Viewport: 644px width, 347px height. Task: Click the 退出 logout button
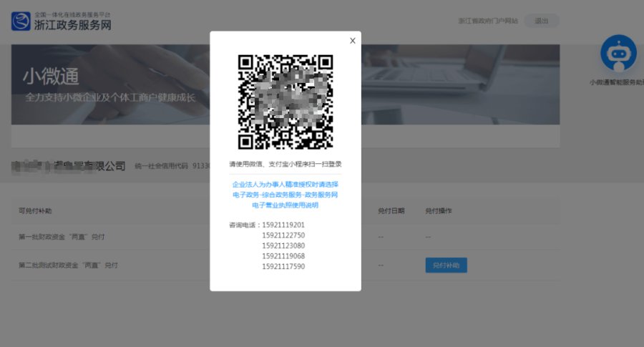click(541, 21)
